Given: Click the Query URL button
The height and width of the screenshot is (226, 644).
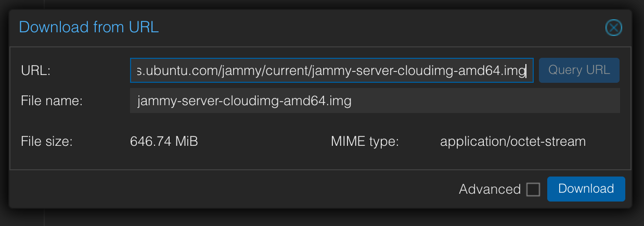Looking at the screenshot, I should click(x=579, y=70).
